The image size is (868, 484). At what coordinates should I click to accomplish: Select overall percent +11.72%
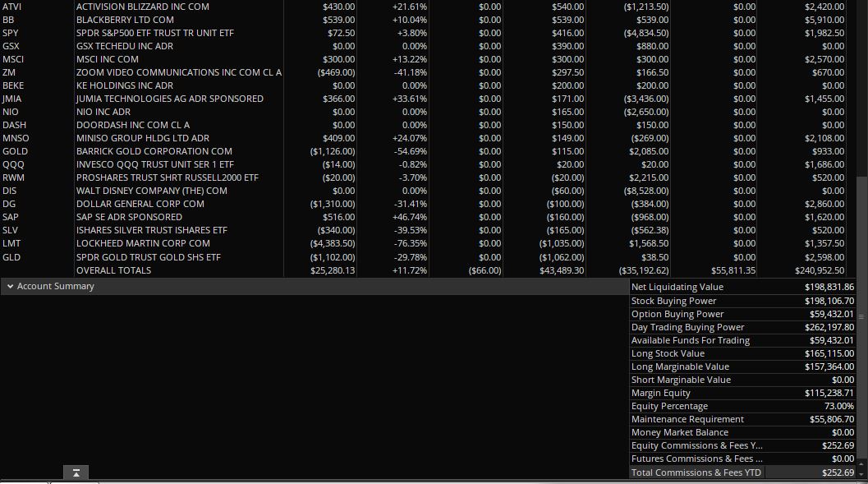point(410,271)
